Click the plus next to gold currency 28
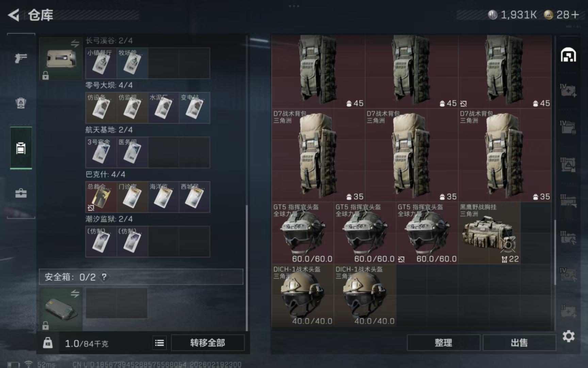588x368 pixels. click(x=575, y=15)
